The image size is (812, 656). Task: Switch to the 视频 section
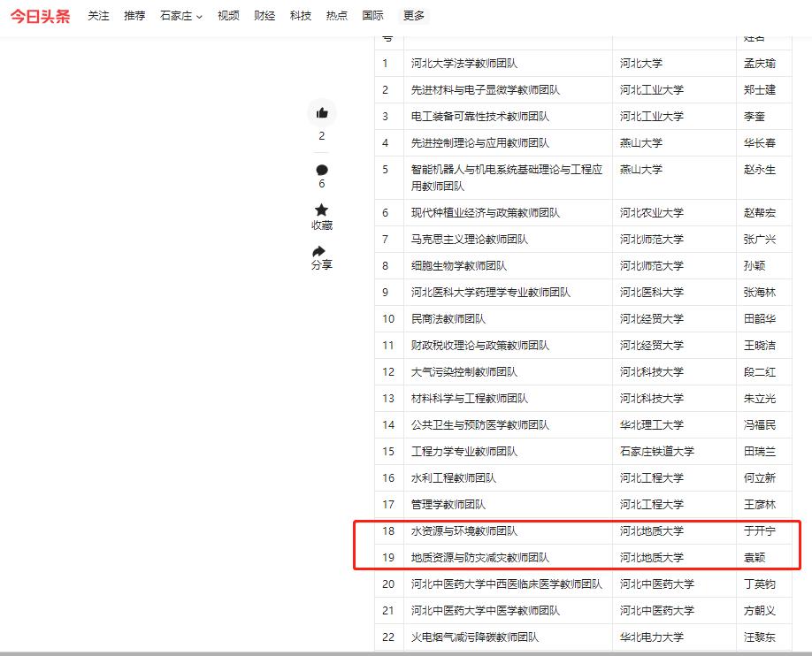228,16
